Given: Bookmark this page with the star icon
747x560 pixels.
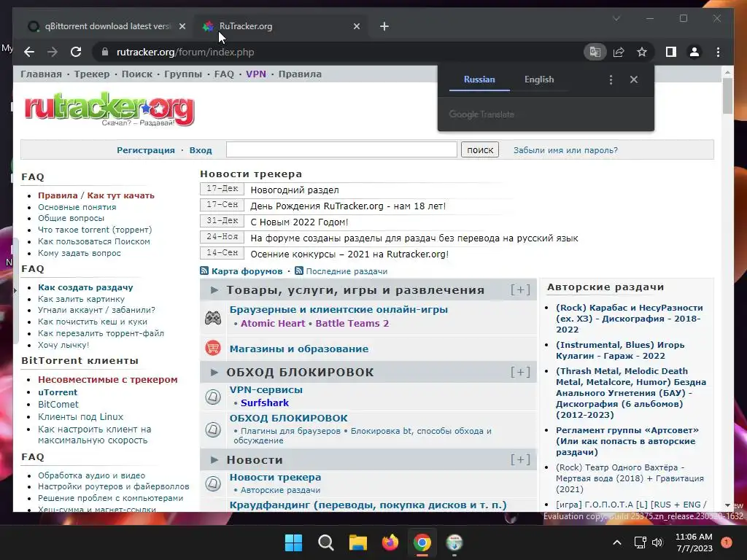Looking at the screenshot, I should 642,52.
